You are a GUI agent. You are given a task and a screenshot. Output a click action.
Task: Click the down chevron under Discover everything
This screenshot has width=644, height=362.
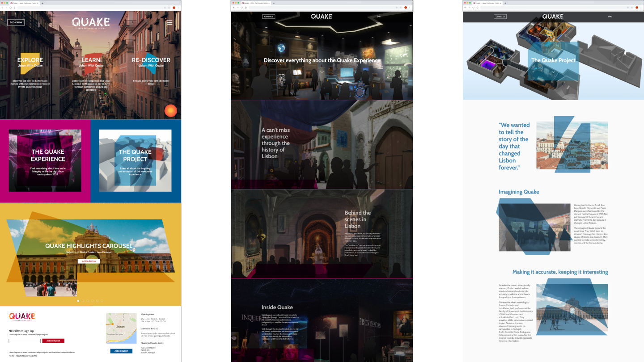(x=322, y=72)
